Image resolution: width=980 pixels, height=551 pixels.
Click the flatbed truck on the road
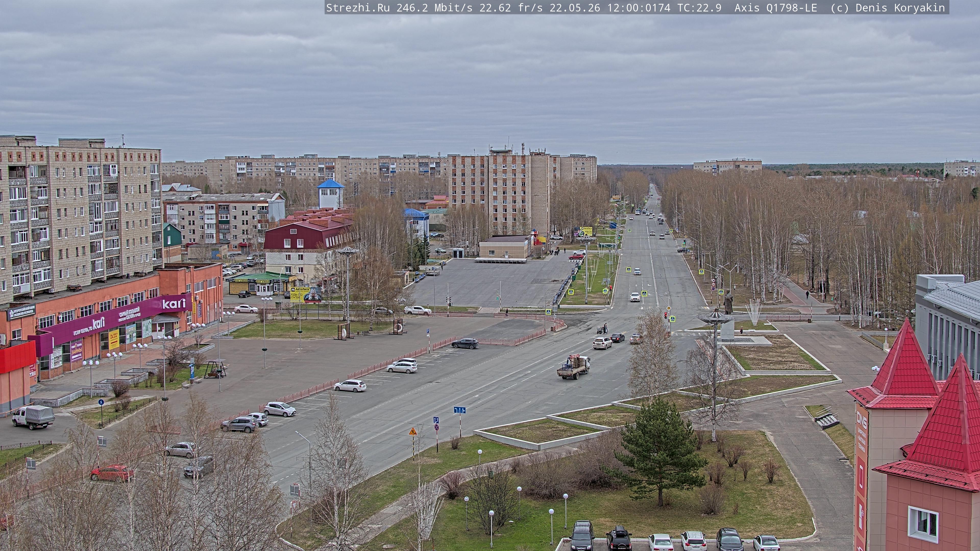click(x=573, y=367)
